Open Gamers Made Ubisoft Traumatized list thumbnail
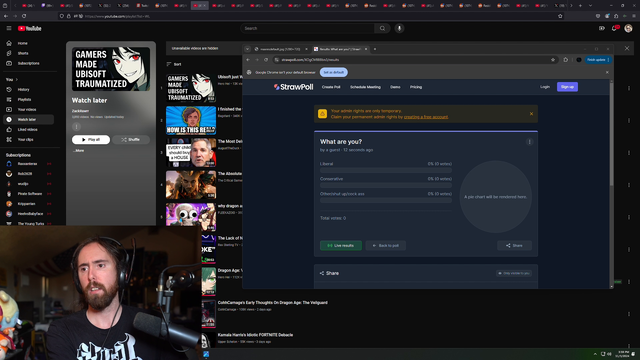This screenshot has width=640, height=360. (191, 88)
